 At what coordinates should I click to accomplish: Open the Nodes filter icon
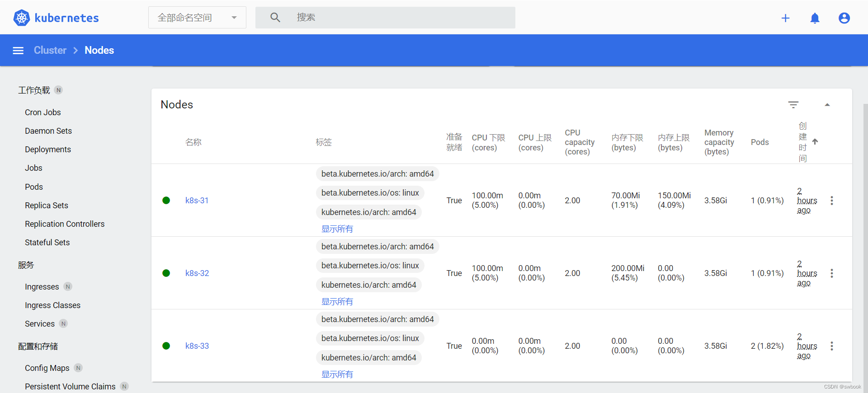pyautogui.click(x=793, y=105)
